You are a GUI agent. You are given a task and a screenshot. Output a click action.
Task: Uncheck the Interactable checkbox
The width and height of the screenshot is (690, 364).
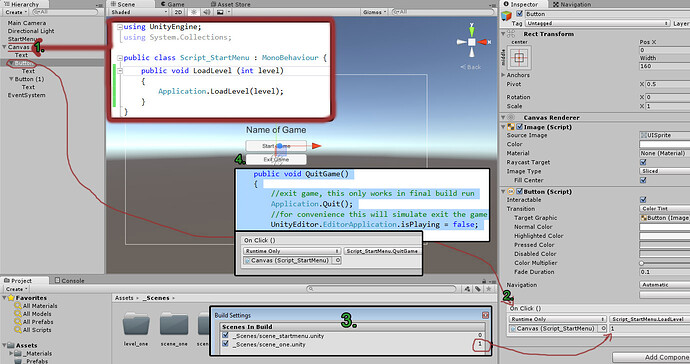(643, 200)
